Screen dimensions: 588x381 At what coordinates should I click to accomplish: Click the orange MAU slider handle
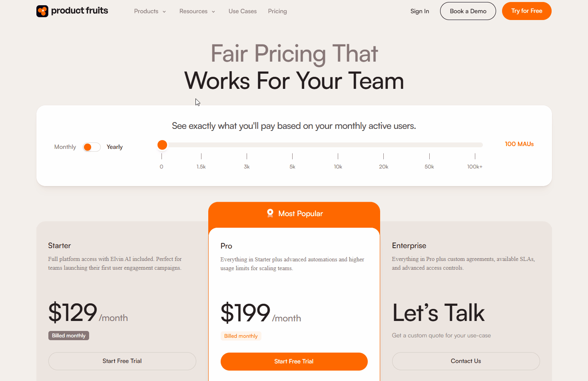pos(162,145)
